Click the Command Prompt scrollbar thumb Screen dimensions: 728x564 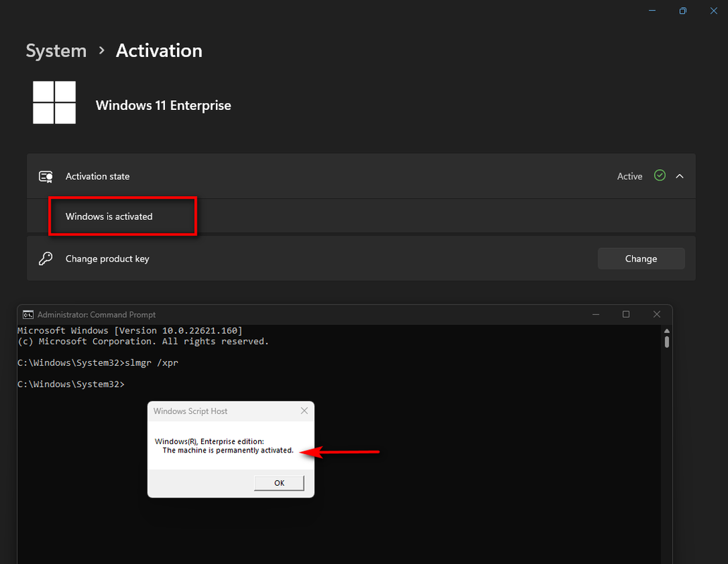tap(667, 342)
